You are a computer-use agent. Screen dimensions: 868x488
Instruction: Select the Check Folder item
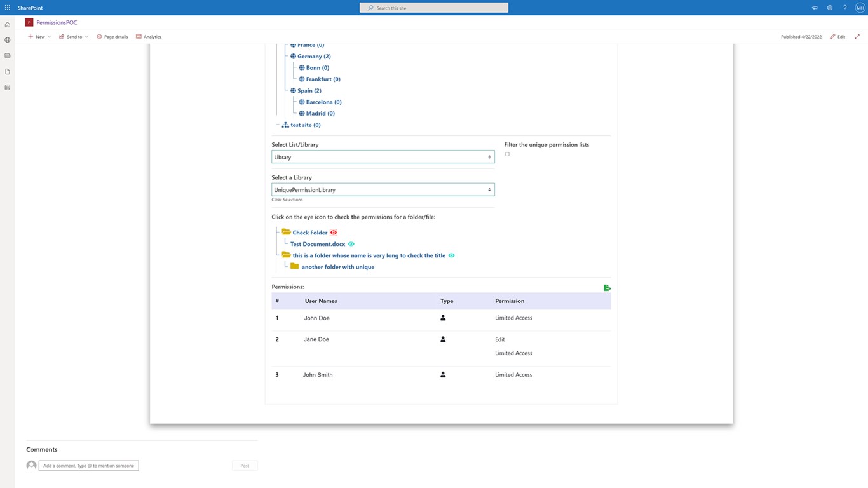pyautogui.click(x=310, y=233)
